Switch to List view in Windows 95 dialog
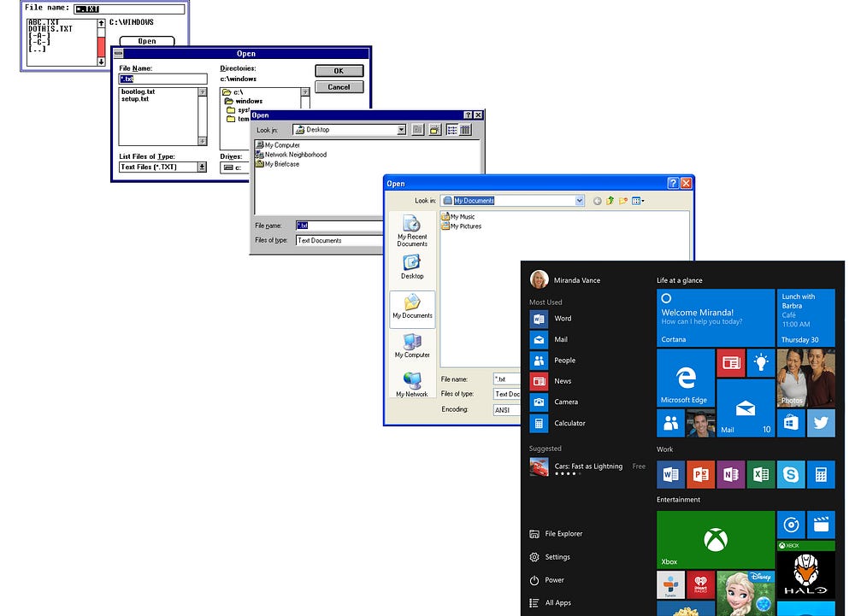 pyautogui.click(x=451, y=130)
